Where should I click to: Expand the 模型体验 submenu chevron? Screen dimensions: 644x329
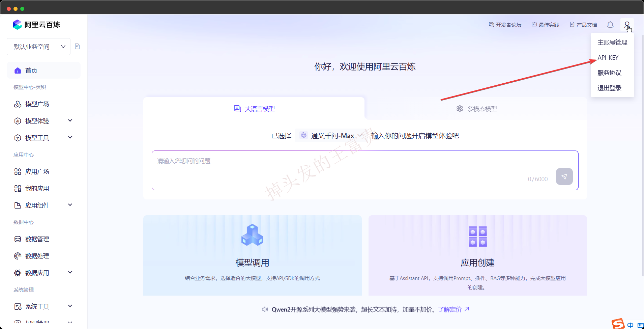70,120
